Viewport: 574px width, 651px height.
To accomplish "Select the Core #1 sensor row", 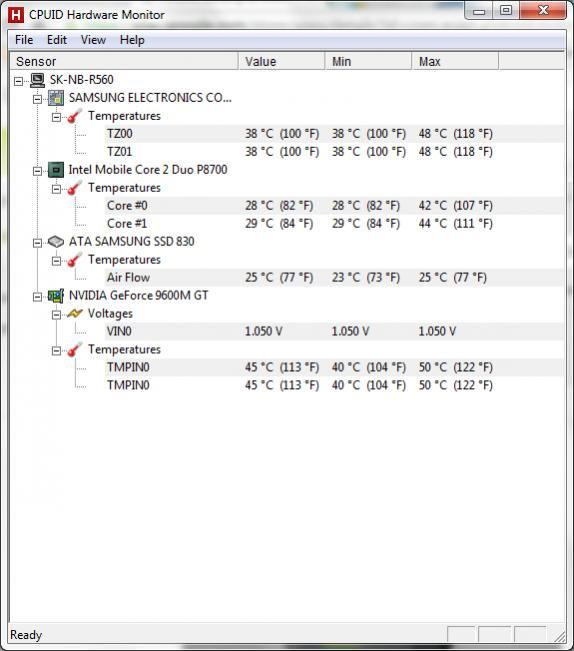I will (335, 223).
